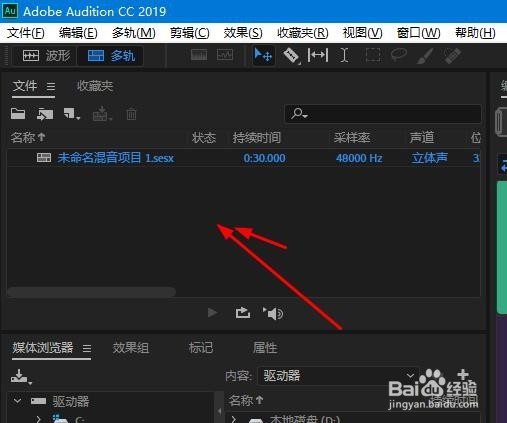Open the Media Browser panel menu icon
Screen dimensions: 507x423
coord(87,348)
